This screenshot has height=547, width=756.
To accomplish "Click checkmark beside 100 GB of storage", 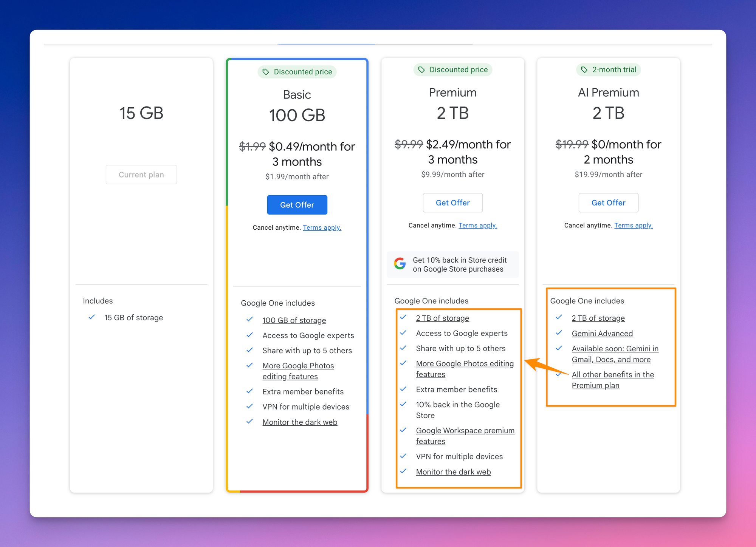I will [x=249, y=319].
